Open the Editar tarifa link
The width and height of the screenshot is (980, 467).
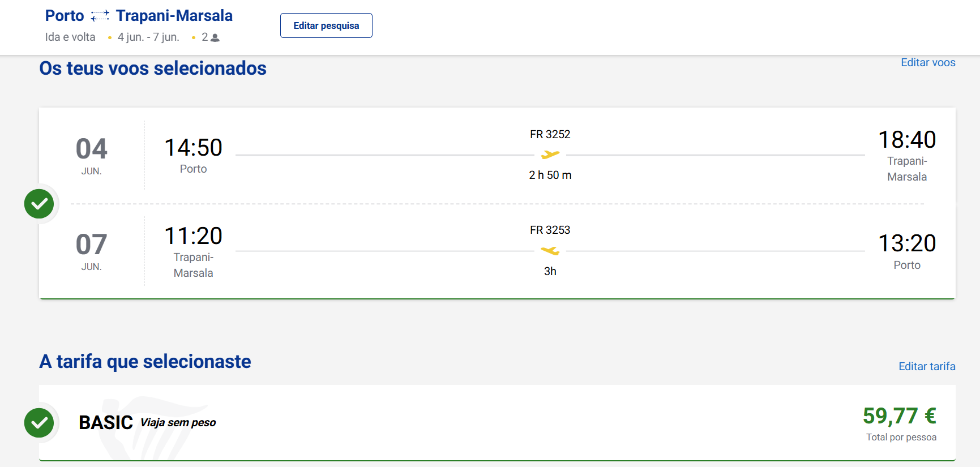(927, 366)
